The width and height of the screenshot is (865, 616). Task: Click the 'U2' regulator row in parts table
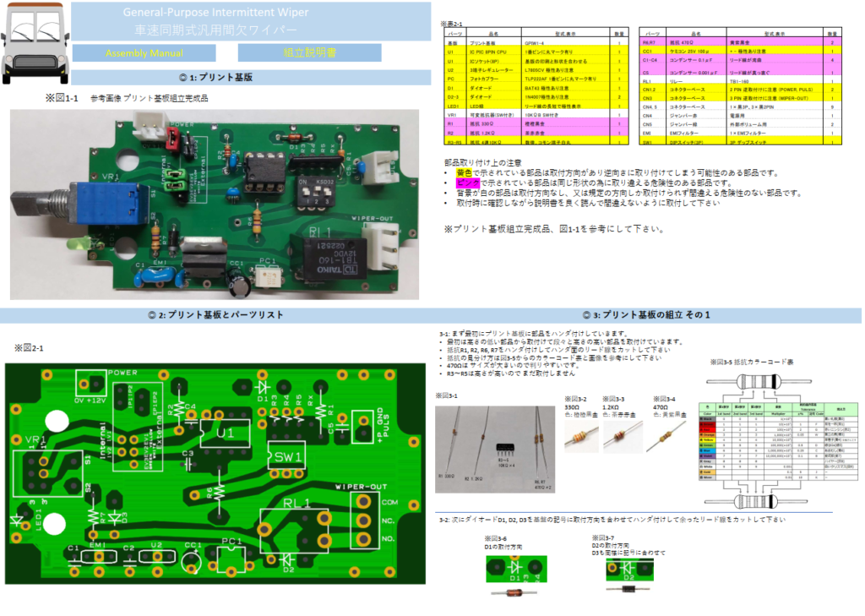536,70
